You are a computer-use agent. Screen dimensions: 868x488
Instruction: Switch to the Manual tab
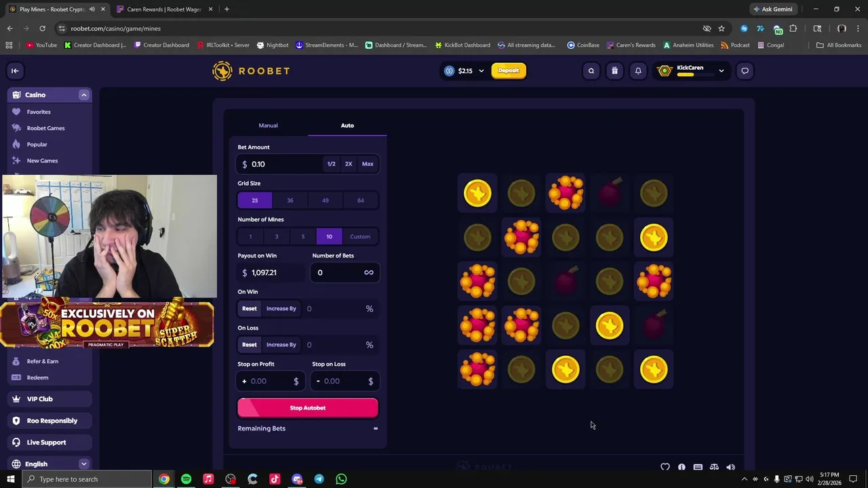coord(268,125)
